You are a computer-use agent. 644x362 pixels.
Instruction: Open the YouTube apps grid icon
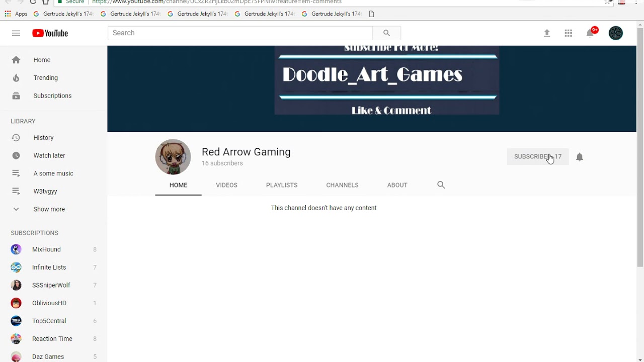(569, 33)
